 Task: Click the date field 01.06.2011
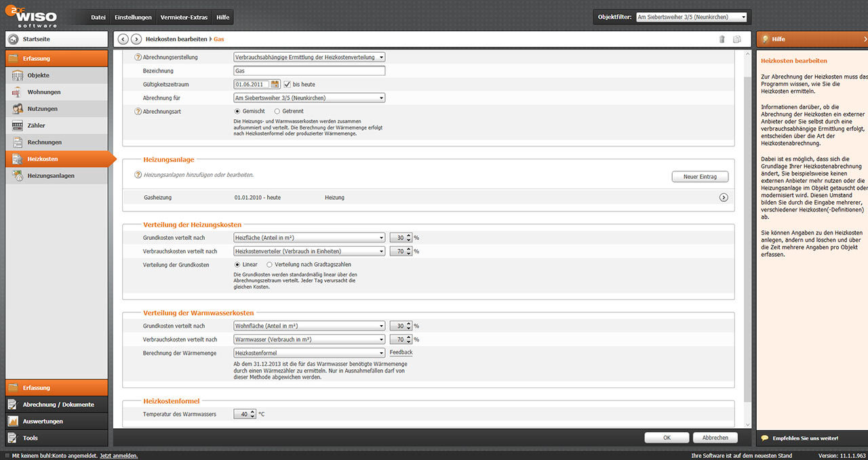click(252, 84)
